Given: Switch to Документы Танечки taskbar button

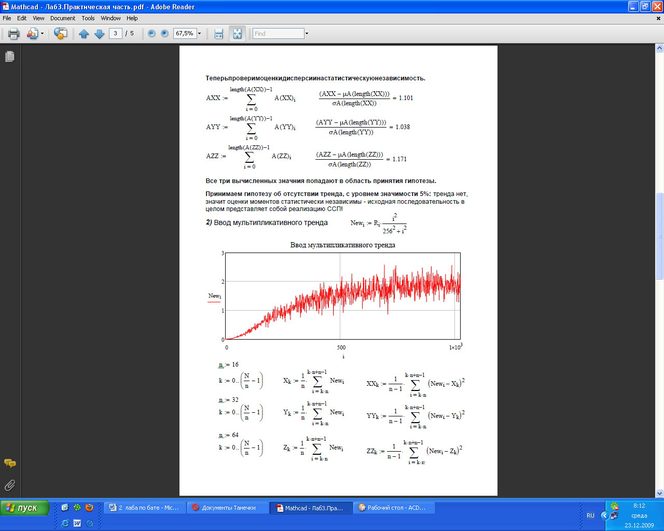Looking at the screenshot, I should point(228,508).
